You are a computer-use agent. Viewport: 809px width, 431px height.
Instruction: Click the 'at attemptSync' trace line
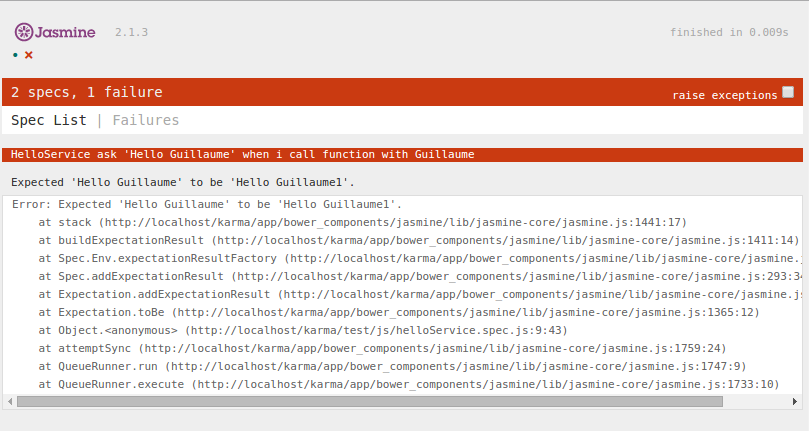pyautogui.click(x=382, y=348)
